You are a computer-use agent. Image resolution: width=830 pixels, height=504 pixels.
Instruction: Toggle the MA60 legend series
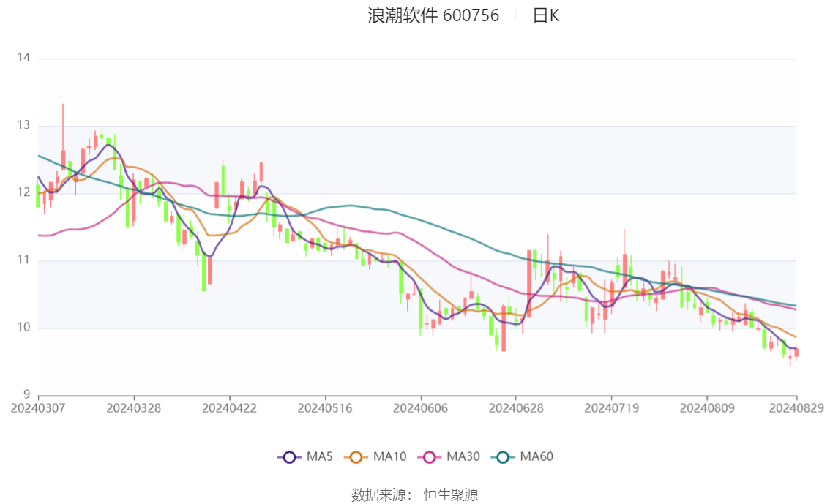click(523, 457)
